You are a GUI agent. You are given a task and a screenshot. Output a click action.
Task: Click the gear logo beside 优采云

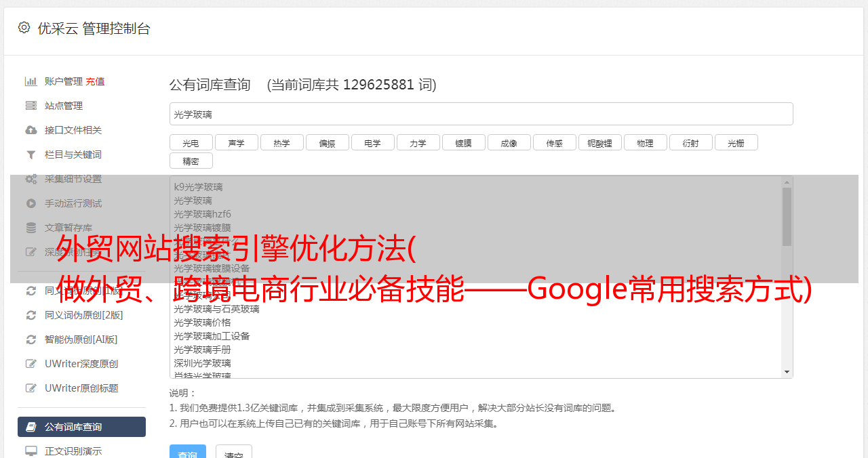(24, 28)
